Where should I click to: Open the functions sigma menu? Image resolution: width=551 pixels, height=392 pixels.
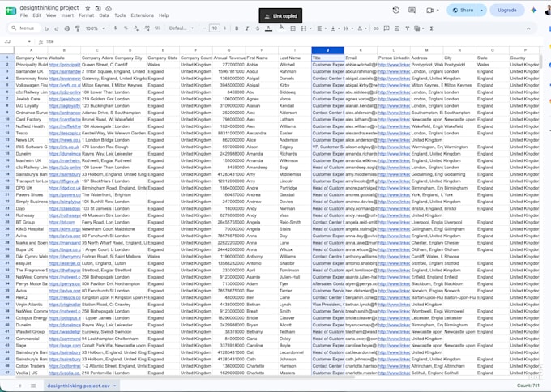[431, 28]
